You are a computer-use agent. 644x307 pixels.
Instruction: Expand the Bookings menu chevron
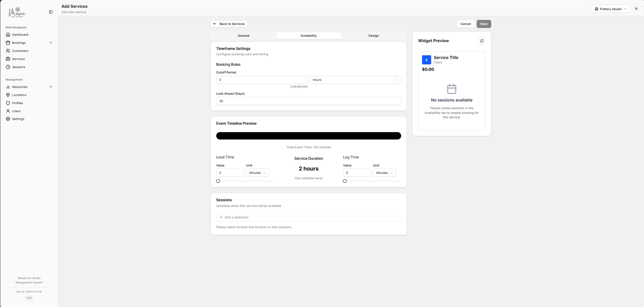point(50,43)
